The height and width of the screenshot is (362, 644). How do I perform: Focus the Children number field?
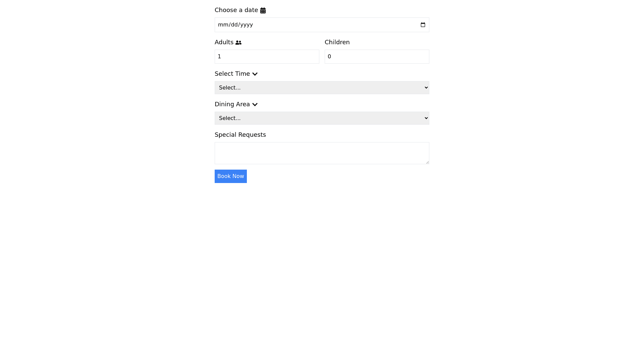coord(377,57)
